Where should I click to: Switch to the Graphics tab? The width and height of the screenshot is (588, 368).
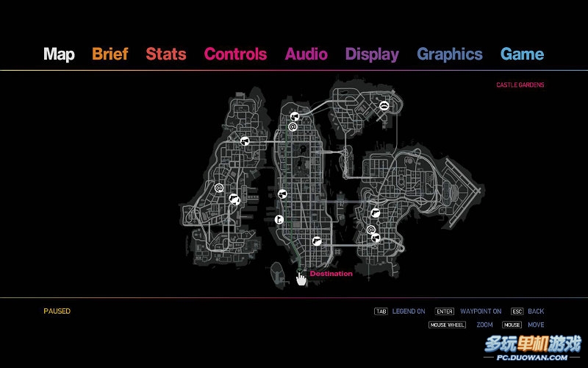click(x=449, y=54)
